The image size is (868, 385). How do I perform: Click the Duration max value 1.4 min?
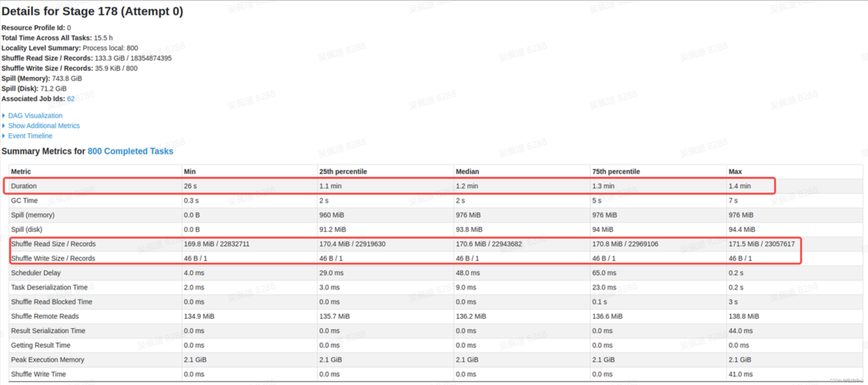click(x=740, y=186)
